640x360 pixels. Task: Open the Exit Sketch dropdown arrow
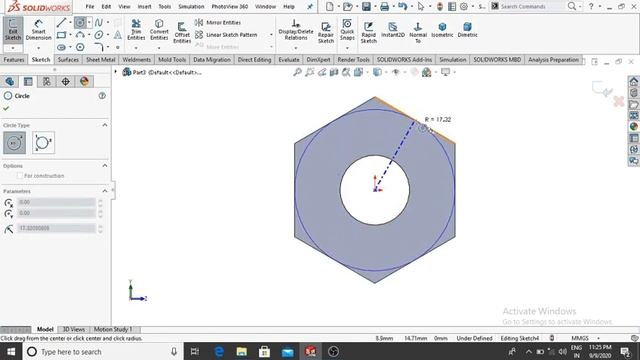tap(13, 48)
